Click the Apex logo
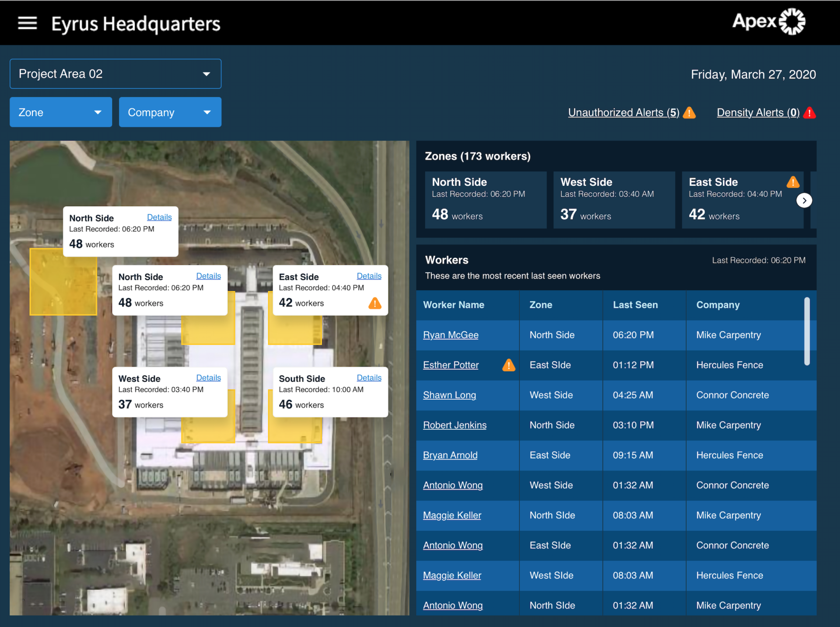The height and width of the screenshot is (627, 840). pos(769,21)
